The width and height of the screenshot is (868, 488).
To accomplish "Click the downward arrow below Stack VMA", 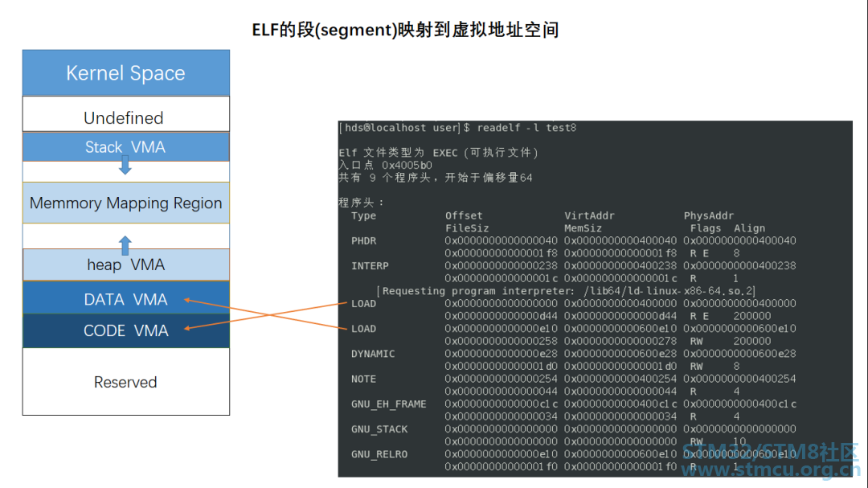I will [x=125, y=165].
